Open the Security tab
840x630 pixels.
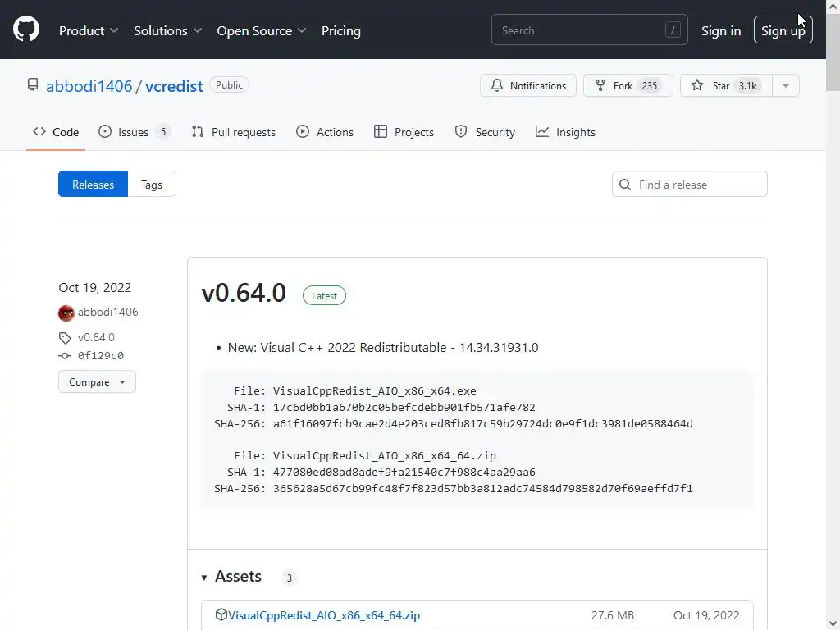[x=485, y=132]
